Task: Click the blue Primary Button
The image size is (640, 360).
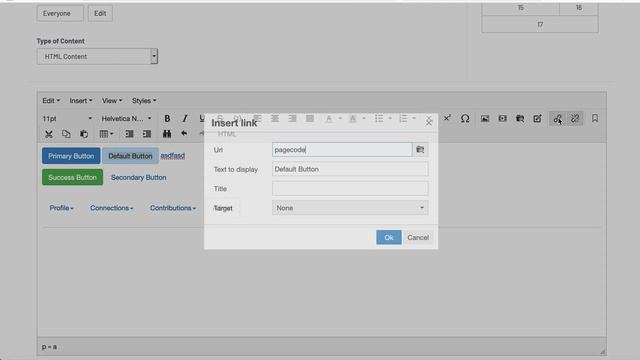Action: coord(71,156)
